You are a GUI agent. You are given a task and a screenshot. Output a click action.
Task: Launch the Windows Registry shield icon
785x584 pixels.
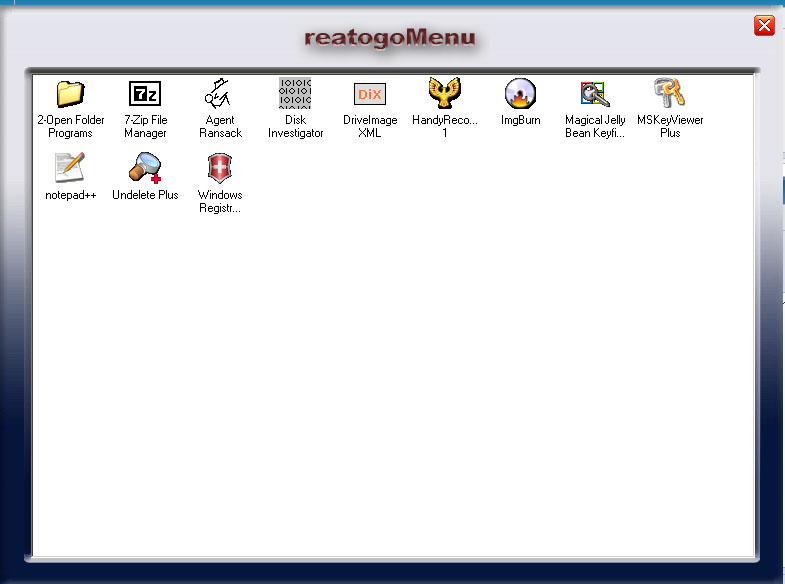pos(220,168)
